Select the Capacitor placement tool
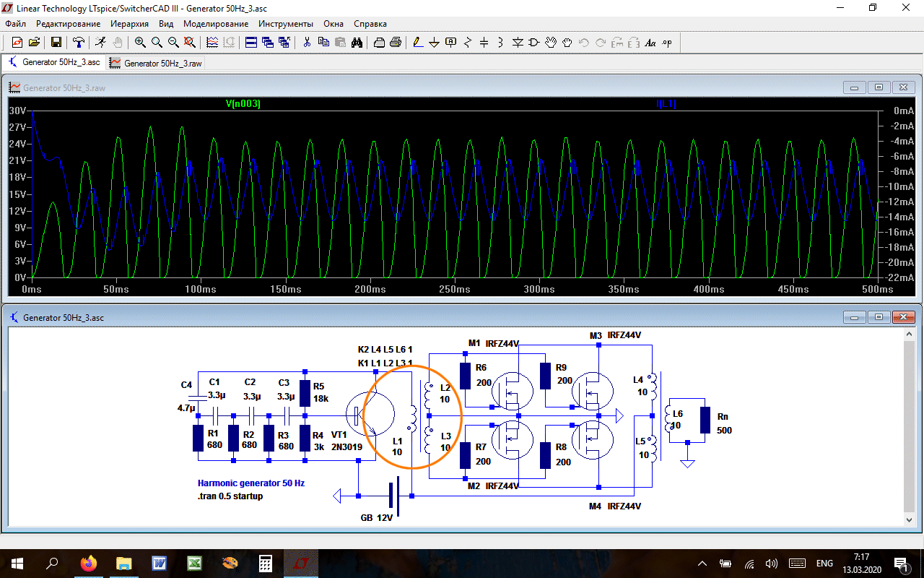This screenshot has height=578, width=924. coord(484,43)
